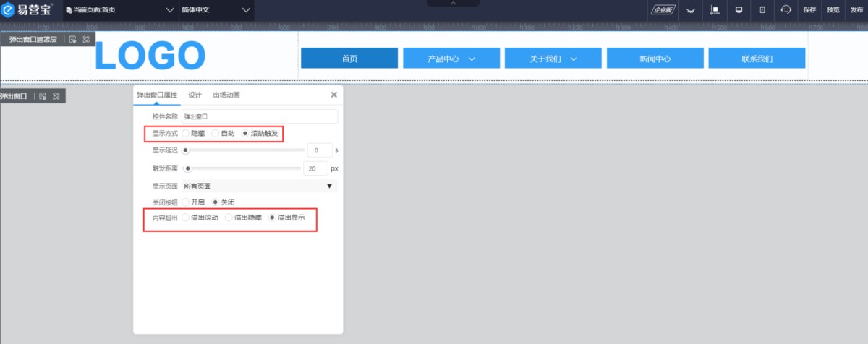Click the 保存 save button
This screenshot has width=868, height=344.
click(809, 10)
